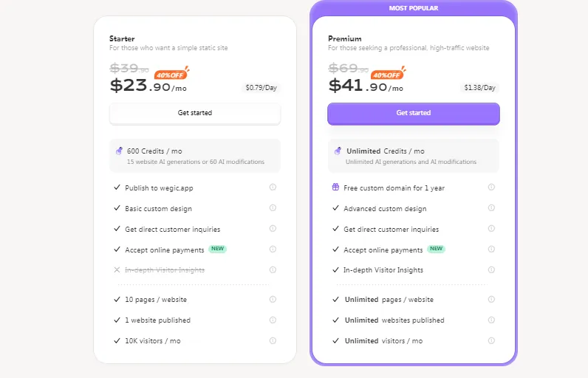Screen dimensions: 588x378
Task: Click Get started on Starter plan
Action: coord(195,113)
